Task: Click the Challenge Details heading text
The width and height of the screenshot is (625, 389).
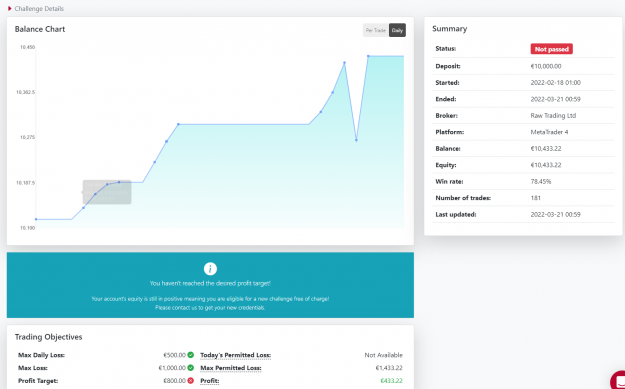Action: pos(39,8)
